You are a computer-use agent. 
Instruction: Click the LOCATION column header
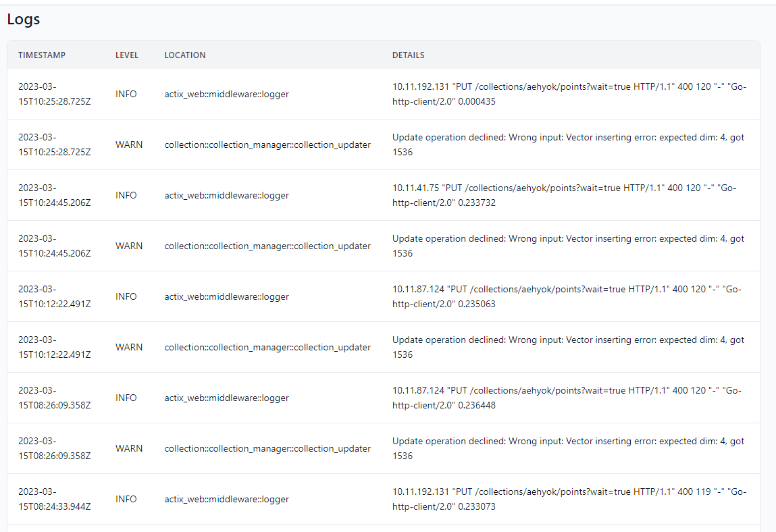(x=185, y=55)
